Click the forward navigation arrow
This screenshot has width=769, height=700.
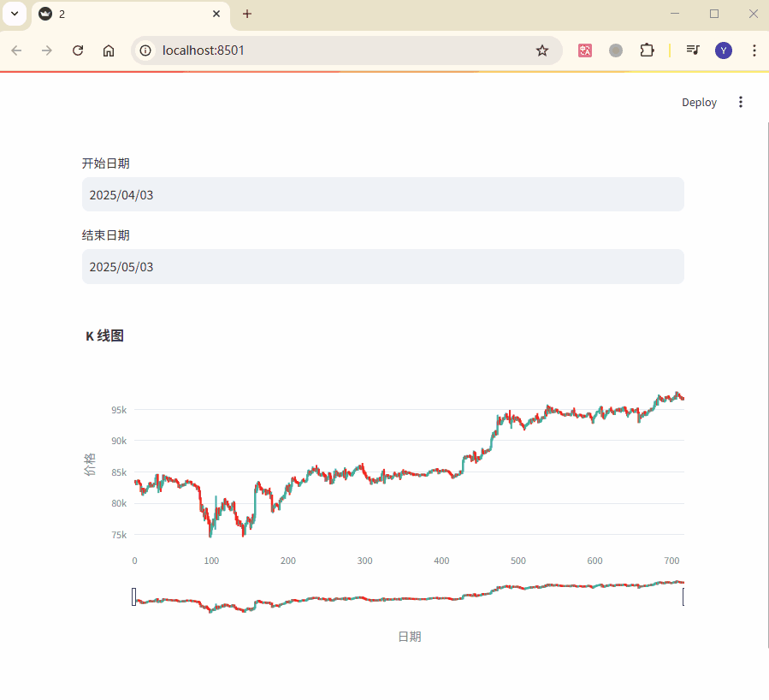point(46,50)
